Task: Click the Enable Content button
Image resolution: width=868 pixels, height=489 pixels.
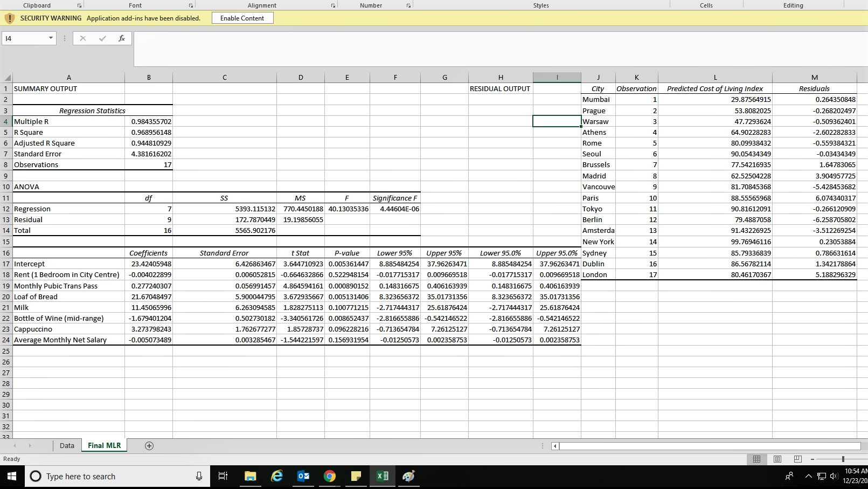Action: (242, 18)
